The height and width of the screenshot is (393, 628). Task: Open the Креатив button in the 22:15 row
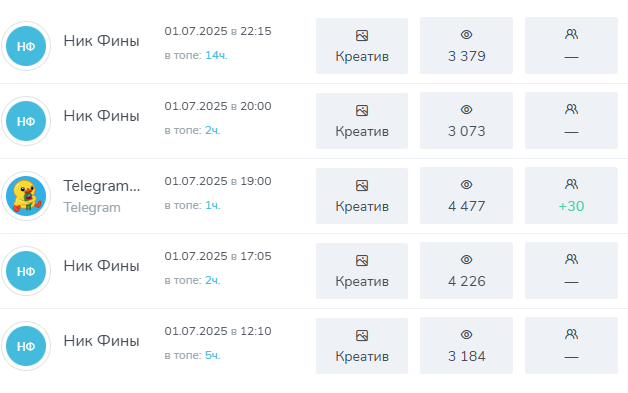pyautogui.click(x=362, y=46)
